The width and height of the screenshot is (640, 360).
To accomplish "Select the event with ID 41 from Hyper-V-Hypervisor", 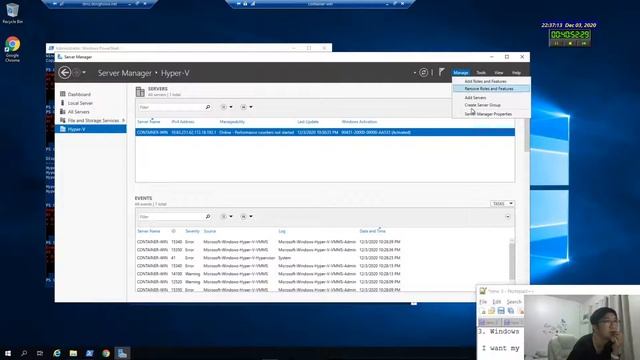I will (322, 258).
